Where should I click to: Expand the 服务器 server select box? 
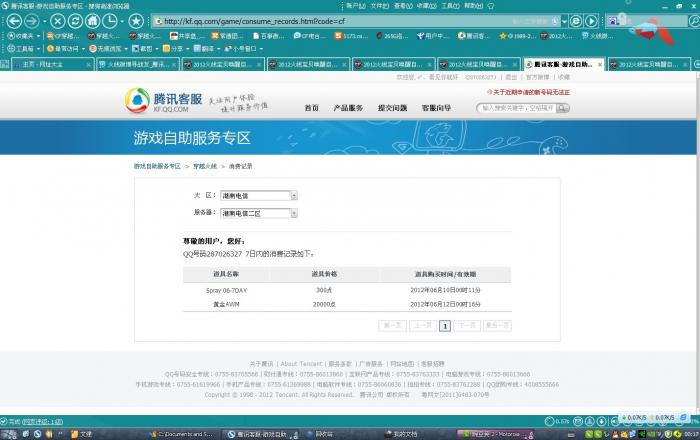click(x=258, y=213)
